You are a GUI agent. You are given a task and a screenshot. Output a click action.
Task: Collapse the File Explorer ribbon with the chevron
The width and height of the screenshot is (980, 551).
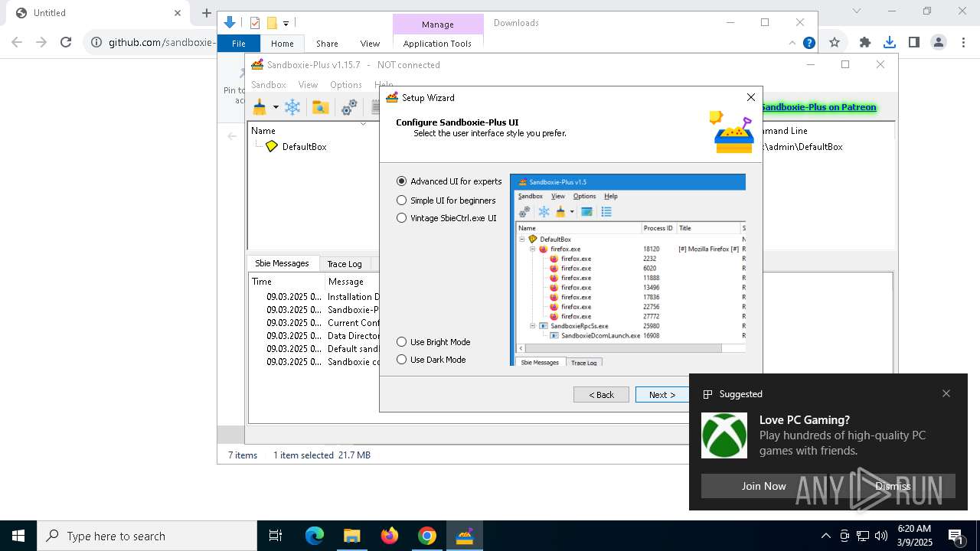[x=793, y=43]
